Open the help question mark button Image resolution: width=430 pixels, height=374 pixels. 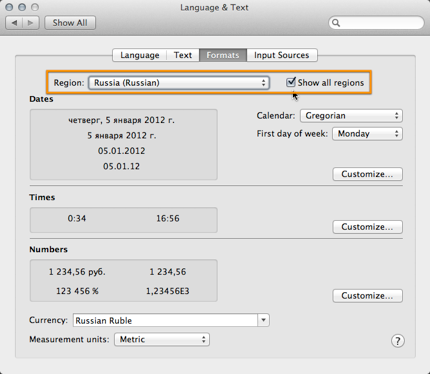point(398,341)
